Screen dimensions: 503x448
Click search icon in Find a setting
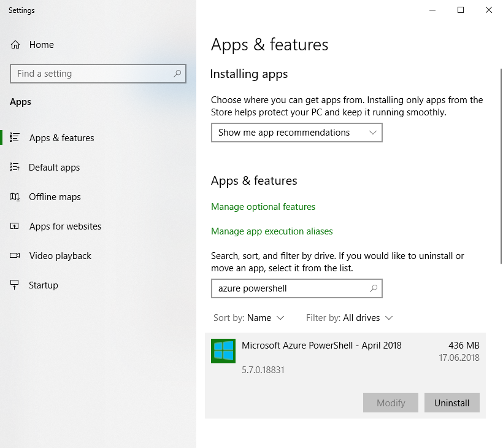click(x=177, y=74)
